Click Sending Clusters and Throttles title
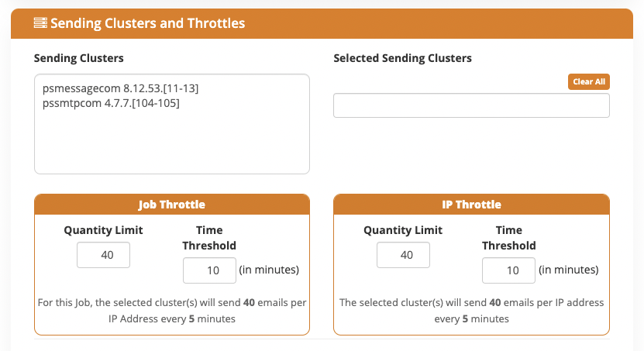The height and width of the screenshot is (351, 644). coord(147,23)
